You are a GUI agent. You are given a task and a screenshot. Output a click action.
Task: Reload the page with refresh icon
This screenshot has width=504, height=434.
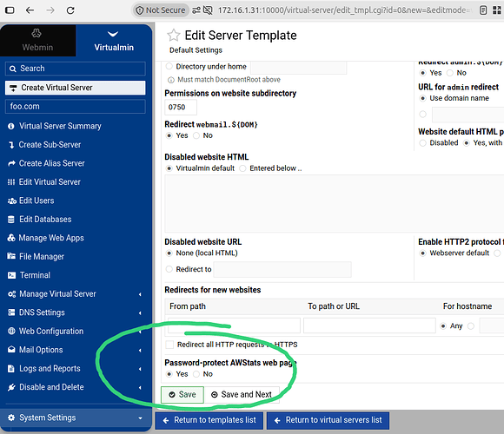click(70, 10)
